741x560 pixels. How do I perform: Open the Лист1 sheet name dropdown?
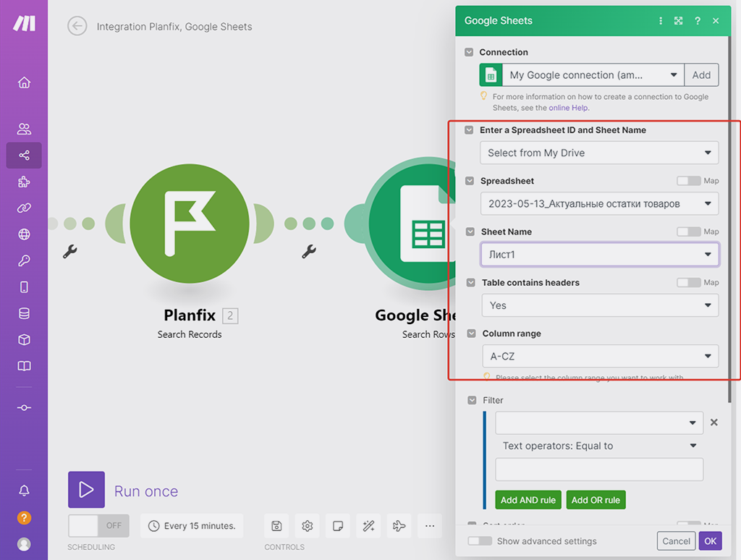(600, 255)
